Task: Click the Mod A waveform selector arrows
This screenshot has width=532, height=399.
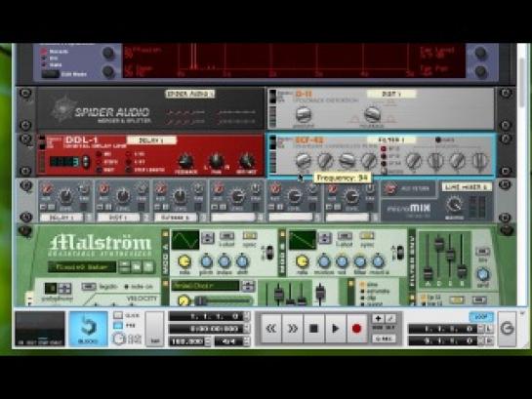Action: coord(208,238)
